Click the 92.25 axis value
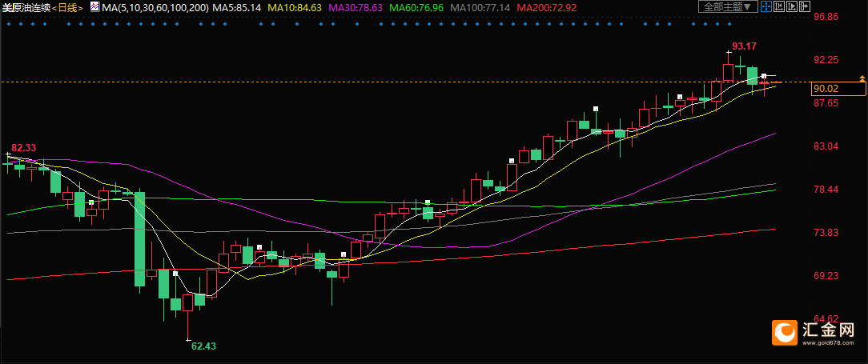 click(x=826, y=60)
